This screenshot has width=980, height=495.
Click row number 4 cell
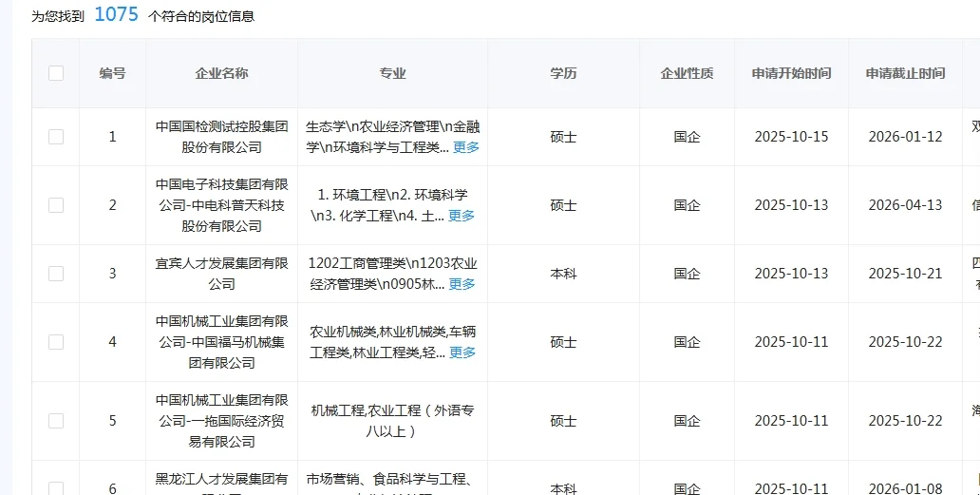click(x=112, y=342)
